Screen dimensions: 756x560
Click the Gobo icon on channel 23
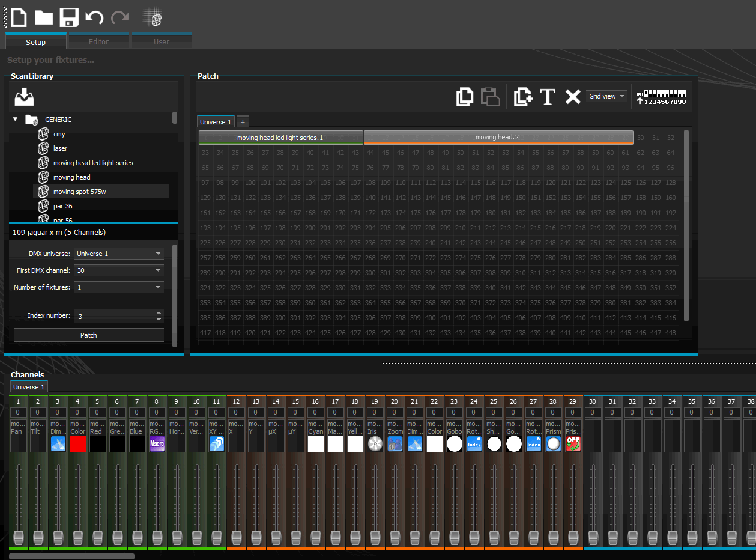(x=454, y=444)
